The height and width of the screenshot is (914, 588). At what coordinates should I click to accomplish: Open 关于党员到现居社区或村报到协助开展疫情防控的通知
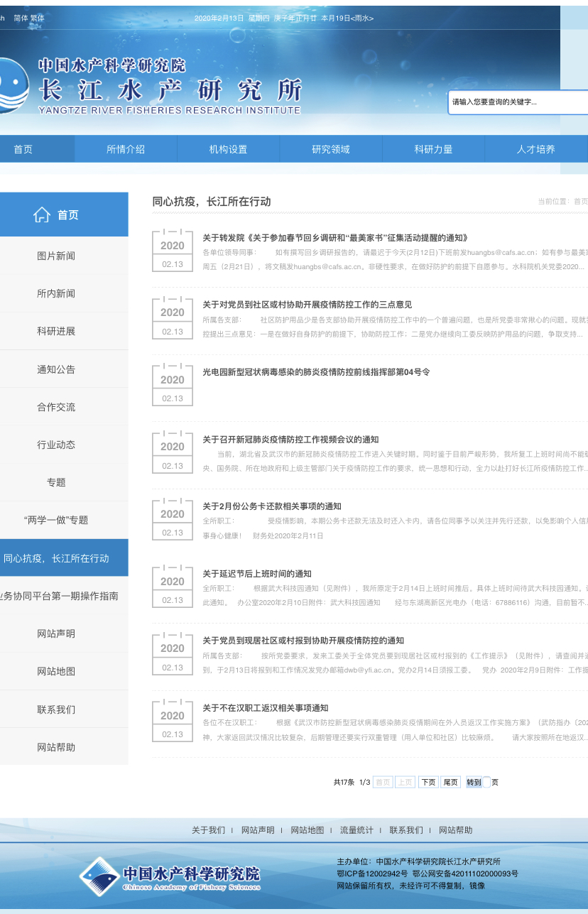pos(303,641)
